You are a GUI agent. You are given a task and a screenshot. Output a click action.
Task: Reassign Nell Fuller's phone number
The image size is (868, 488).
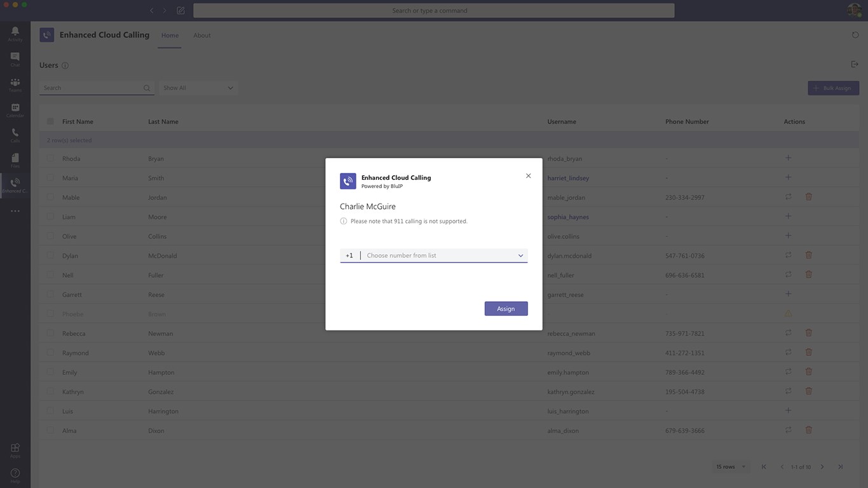click(788, 274)
